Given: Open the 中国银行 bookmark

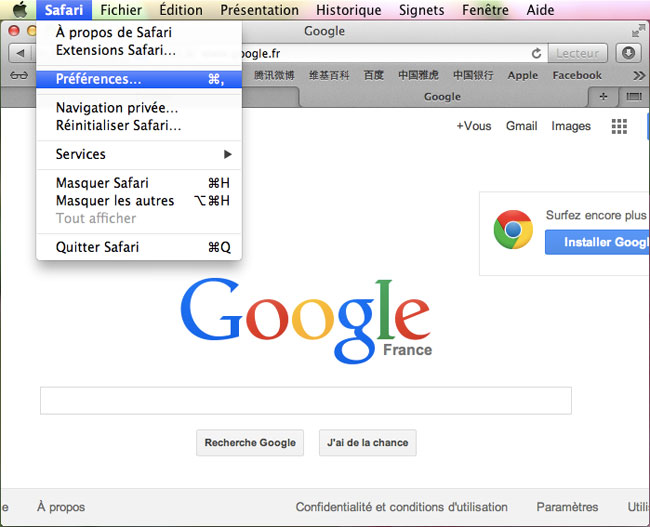Looking at the screenshot, I should pos(473,75).
